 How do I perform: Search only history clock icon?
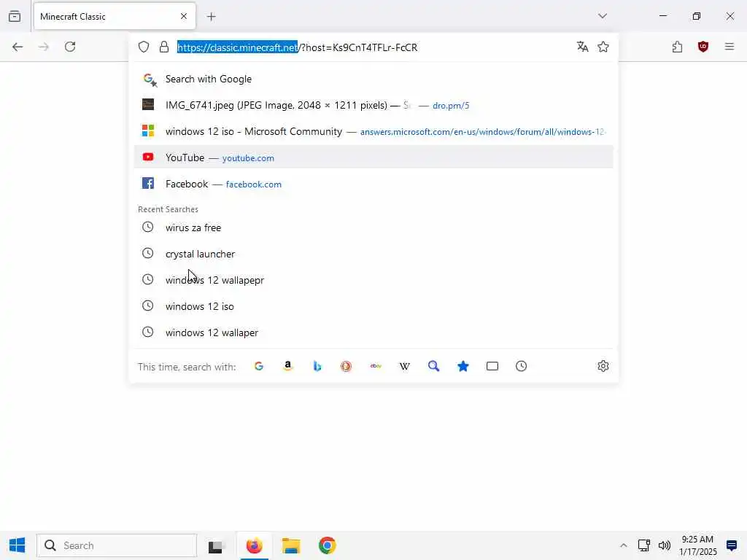tap(521, 366)
